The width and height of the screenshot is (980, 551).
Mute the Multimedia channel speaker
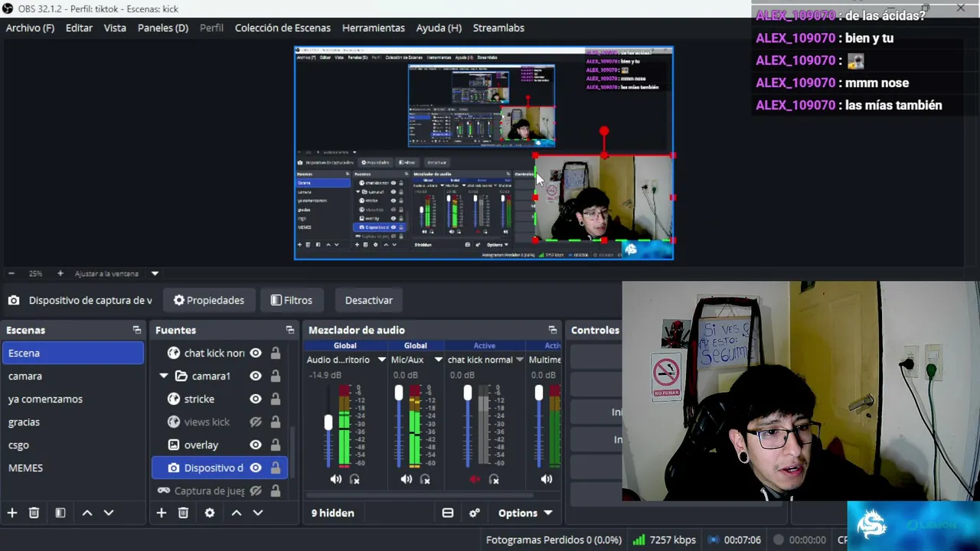(547, 479)
